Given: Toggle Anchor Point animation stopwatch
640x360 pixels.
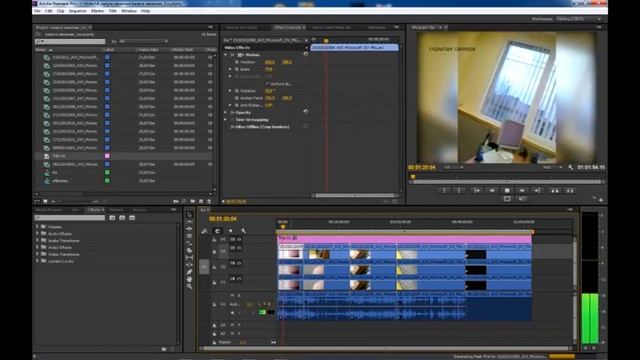Looking at the screenshot, I should (x=237, y=98).
